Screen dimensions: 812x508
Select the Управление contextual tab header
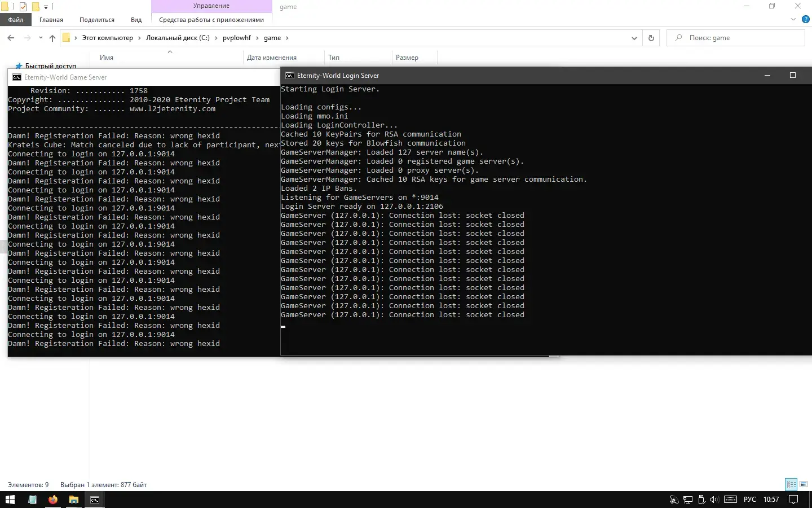(x=211, y=6)
